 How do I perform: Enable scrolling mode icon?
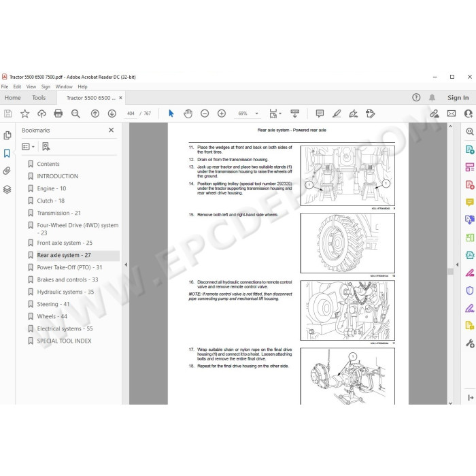pyautogui.click(x=294, y=114)
